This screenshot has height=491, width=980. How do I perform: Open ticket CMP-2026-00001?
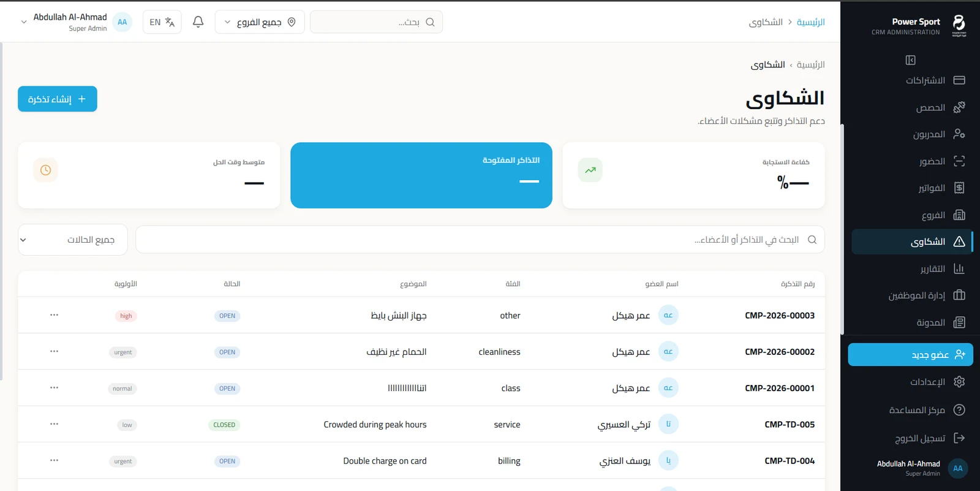click(780, 388)
